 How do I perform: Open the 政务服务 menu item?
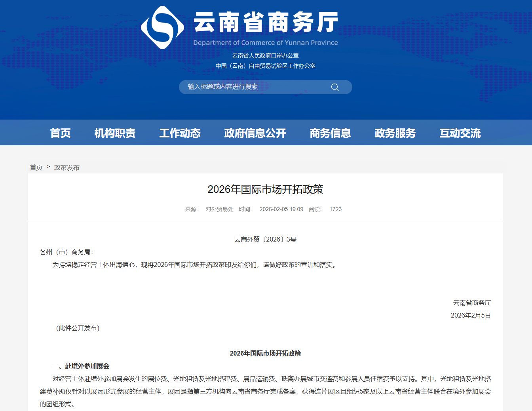[395, 133]
